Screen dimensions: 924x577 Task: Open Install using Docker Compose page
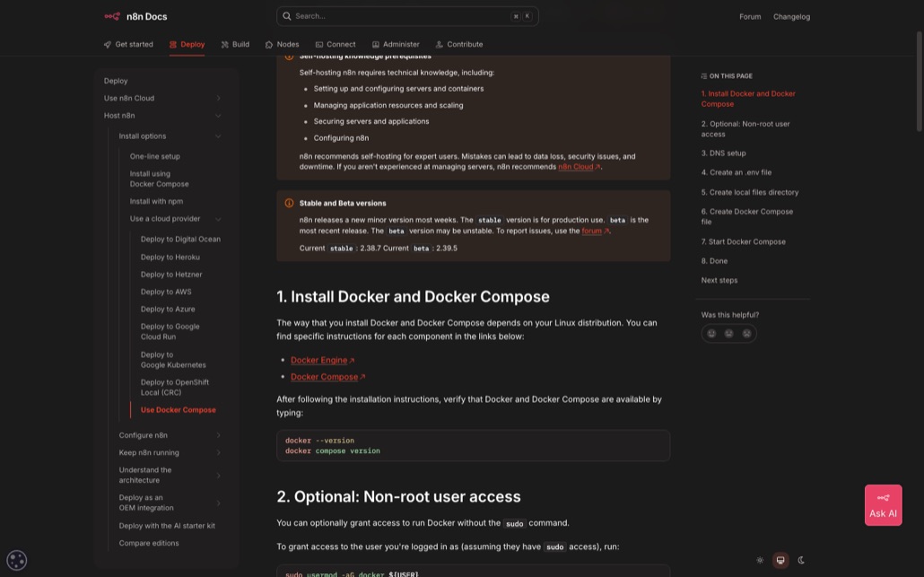[159, 179]
